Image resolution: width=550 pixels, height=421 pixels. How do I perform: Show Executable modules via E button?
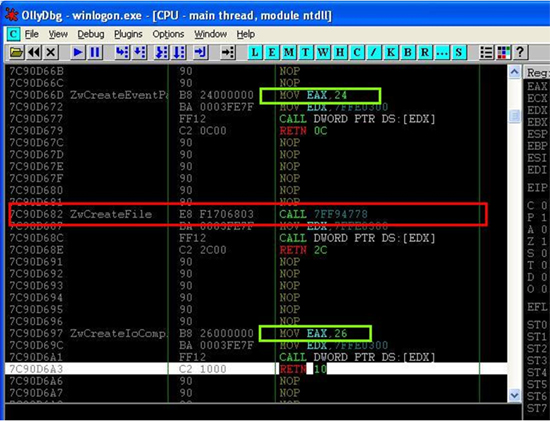pyautogui.click(x=271, y=53)
